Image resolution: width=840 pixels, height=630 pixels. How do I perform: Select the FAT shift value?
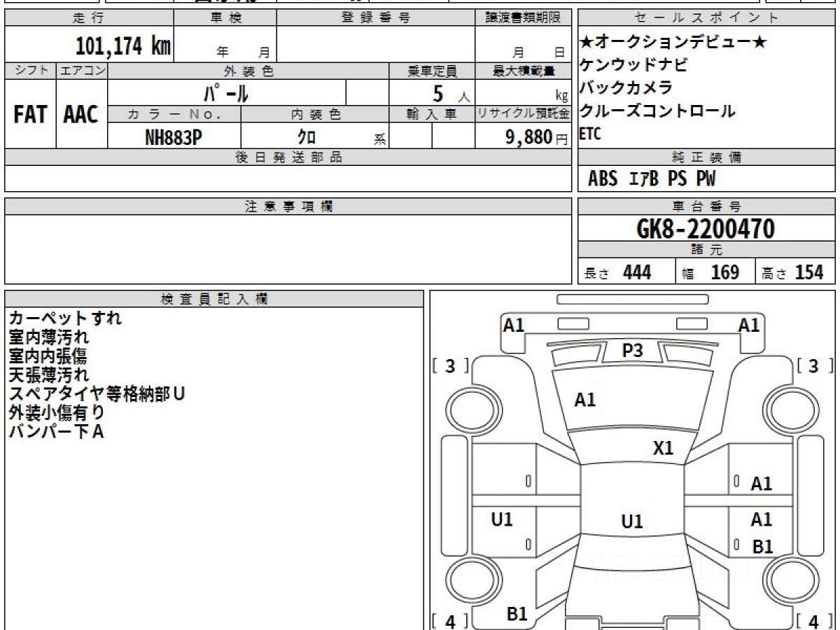[x=30, y=114]
